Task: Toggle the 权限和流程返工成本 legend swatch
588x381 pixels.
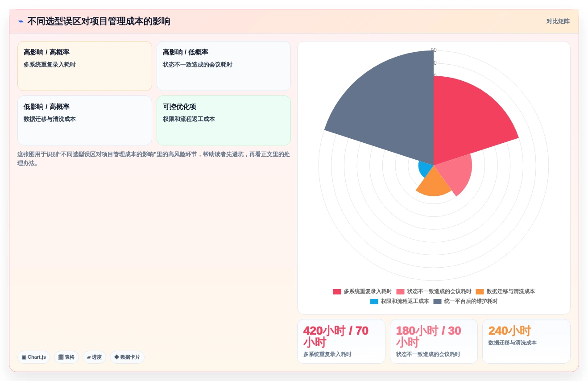Action: [x=374, y=302]
